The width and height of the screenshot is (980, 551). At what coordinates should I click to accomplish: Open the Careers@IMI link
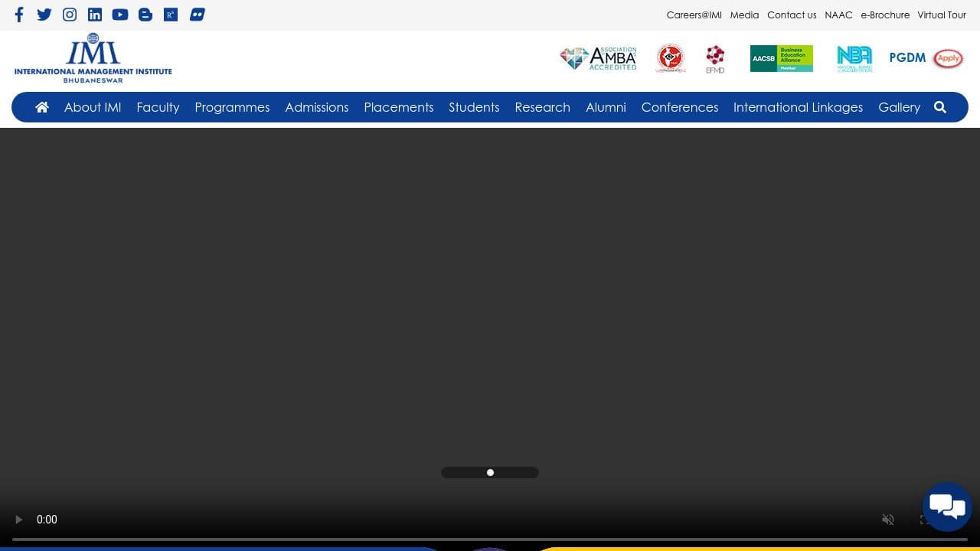tap(694, 15)
